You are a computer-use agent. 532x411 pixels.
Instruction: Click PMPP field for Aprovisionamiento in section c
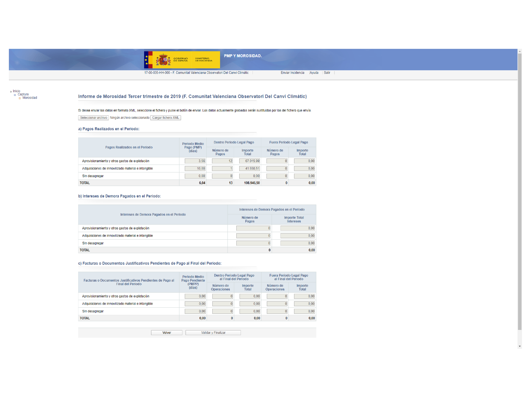click(195, 296)
